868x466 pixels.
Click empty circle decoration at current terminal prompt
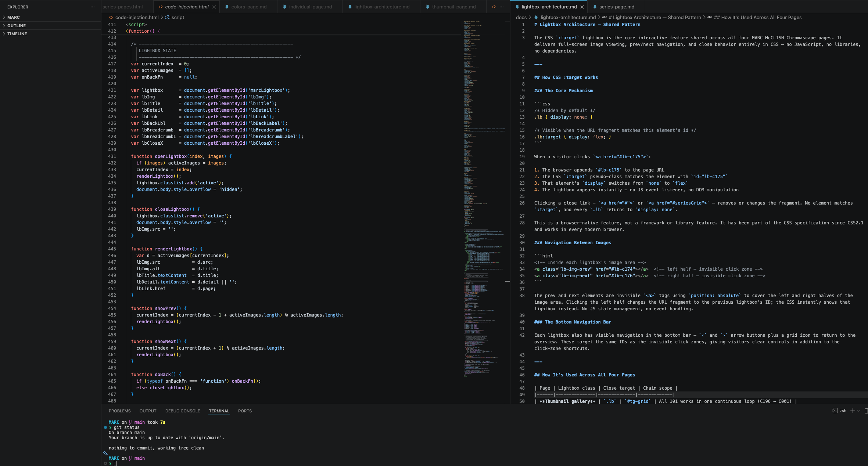tap(105, 463)
